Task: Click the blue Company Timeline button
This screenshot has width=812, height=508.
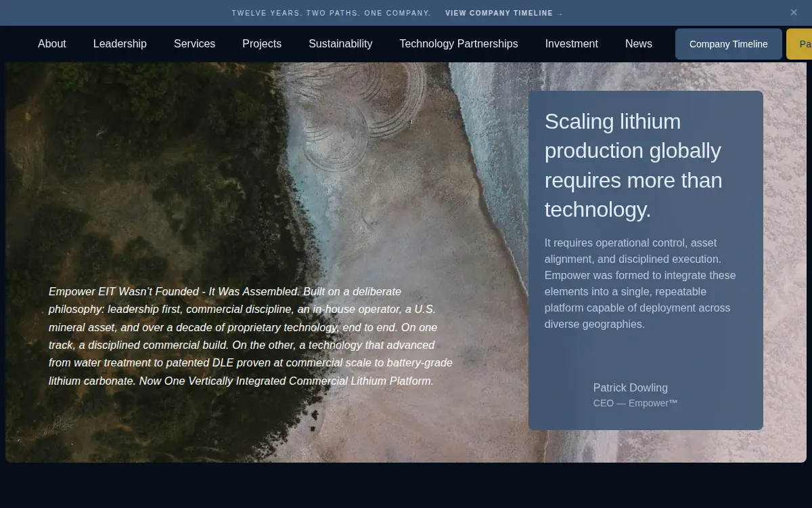Action: coord(729,44)
